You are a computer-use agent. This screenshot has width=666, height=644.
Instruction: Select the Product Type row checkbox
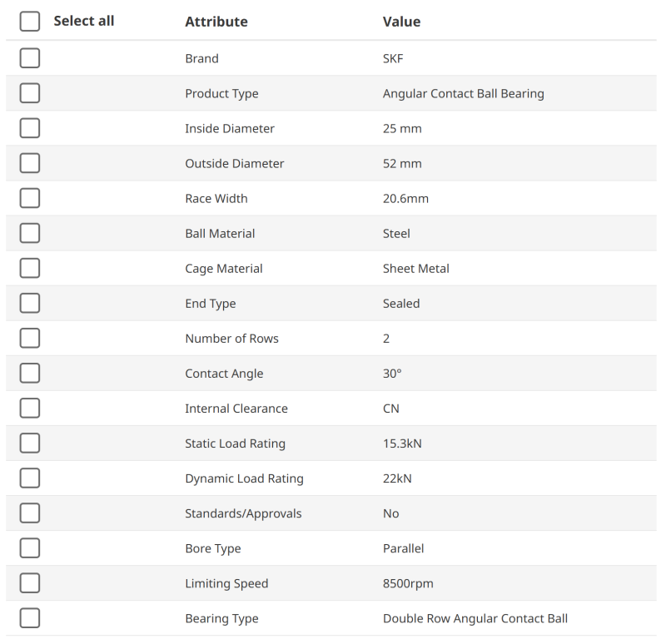pos(30,93)
